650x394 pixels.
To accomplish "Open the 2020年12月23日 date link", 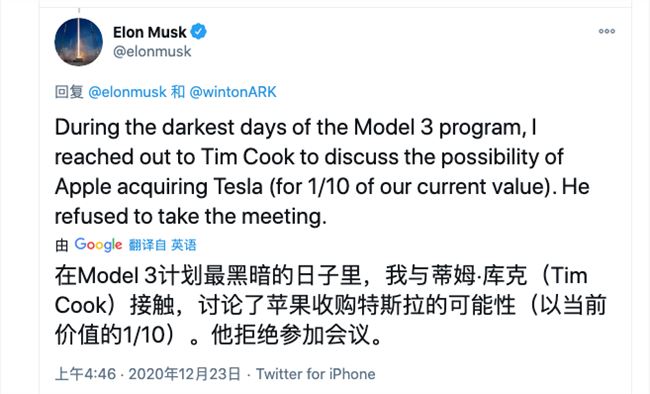I will pyautogui.click(x=184, y=374).
